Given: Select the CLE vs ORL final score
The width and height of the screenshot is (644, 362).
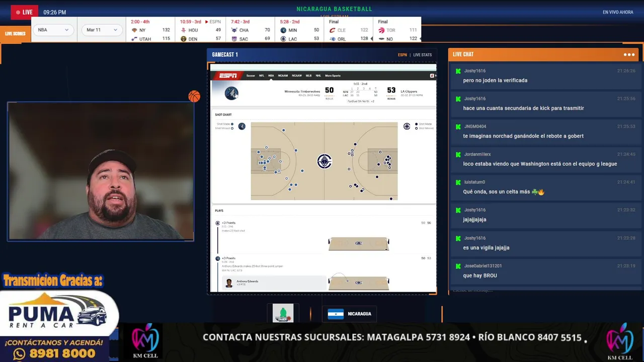Looking at the screenshot, I should (x=348, y=30).
